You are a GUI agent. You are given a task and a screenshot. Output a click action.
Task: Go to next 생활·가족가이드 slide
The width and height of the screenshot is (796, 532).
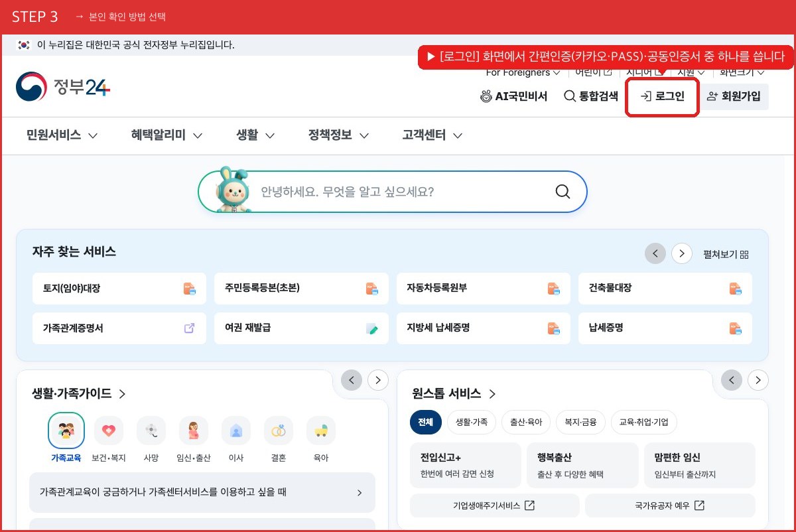(x=378, y=380)
